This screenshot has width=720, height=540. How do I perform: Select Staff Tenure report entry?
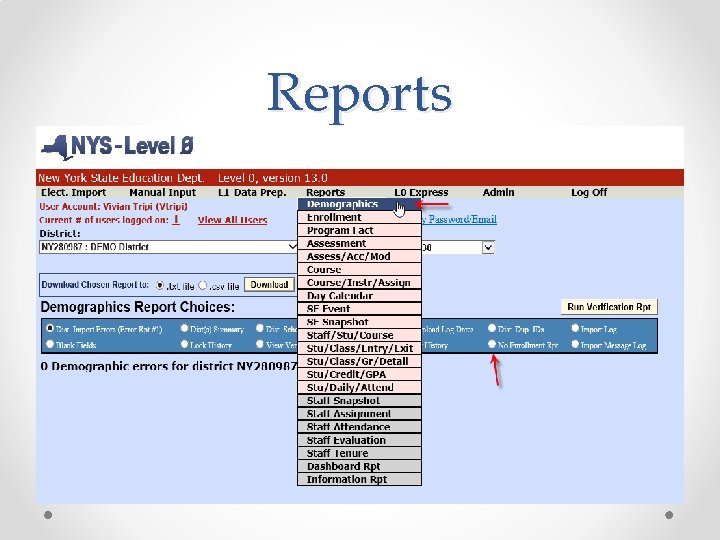point(359,453)
